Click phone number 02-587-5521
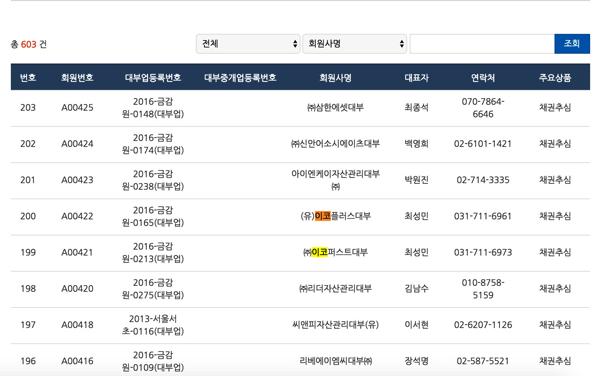The image size is (599, 376). pos(483,361)
